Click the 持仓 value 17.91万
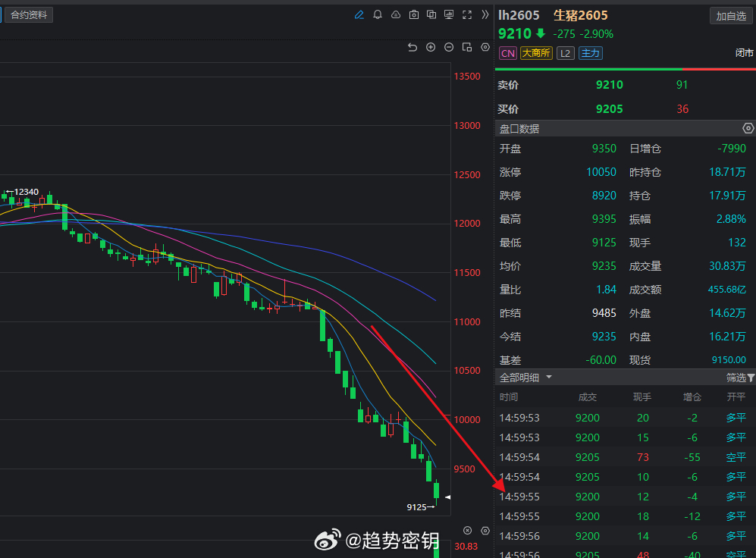The width and height of the screenshot is (756, 558). click(x=727, y=196)
